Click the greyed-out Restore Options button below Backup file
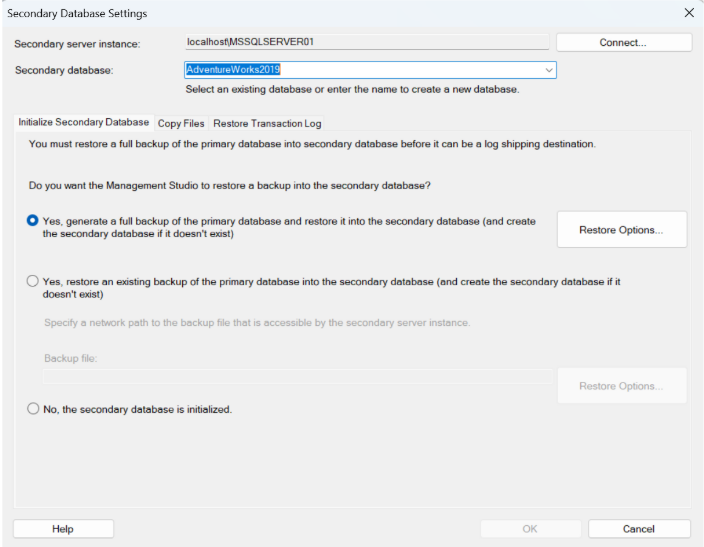 coord(621,386)
